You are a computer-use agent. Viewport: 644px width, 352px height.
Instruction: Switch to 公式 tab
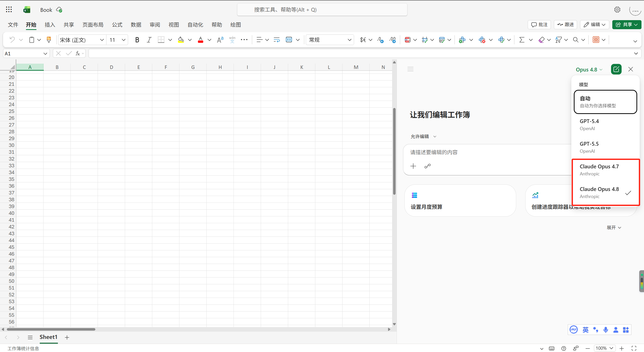point(117,25)
